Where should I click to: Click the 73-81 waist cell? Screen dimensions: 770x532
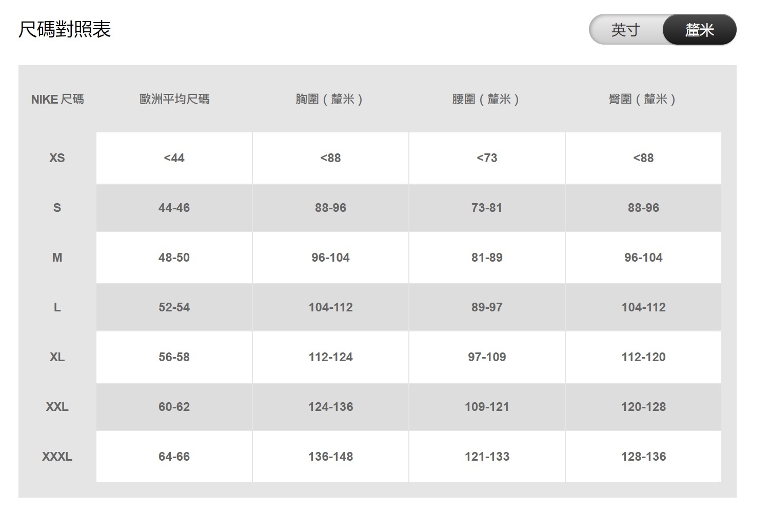click(x=487, y=208)
